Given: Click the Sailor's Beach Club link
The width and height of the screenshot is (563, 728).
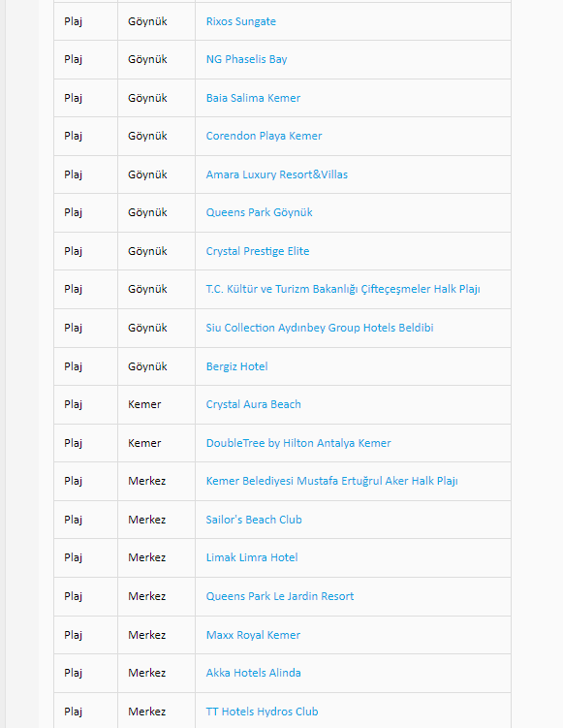Looking at the screenshot, I should tap(254, 520).
